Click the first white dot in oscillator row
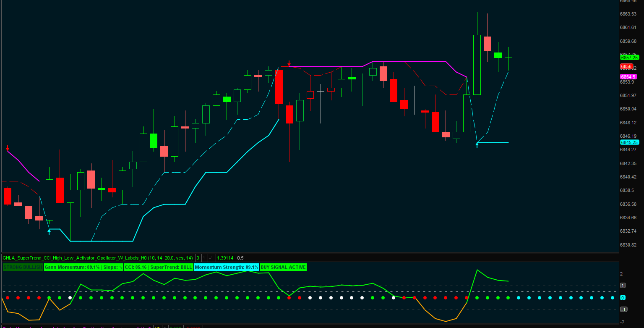The height and width of the screenshot is (328, 644). tap(70, 298)
